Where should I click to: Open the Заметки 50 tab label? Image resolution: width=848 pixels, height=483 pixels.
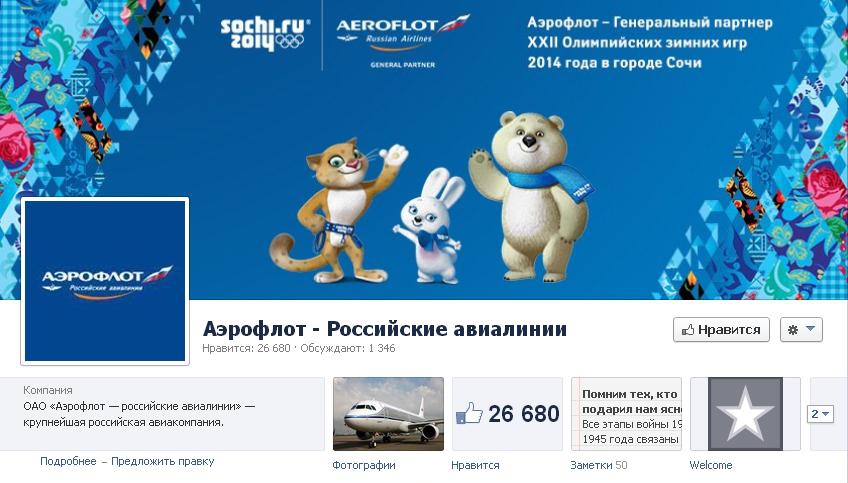point(599,465)
